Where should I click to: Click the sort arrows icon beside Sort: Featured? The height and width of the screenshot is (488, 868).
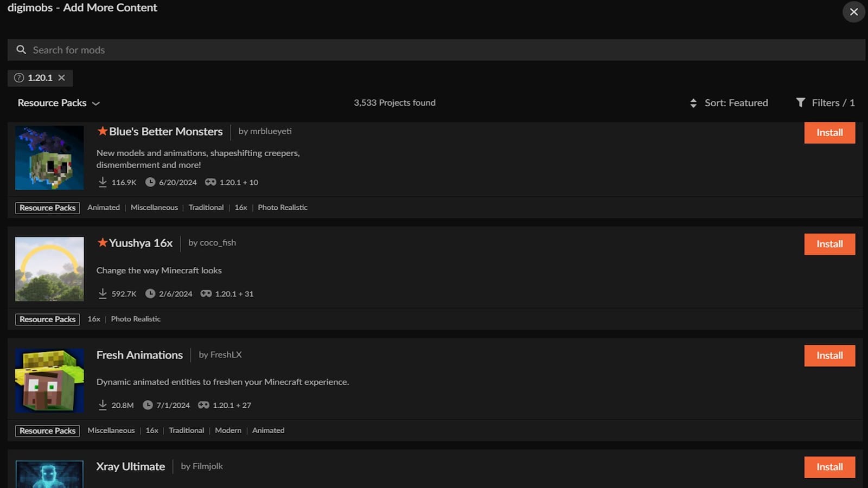pyautogui.click(x=693, y=102)
